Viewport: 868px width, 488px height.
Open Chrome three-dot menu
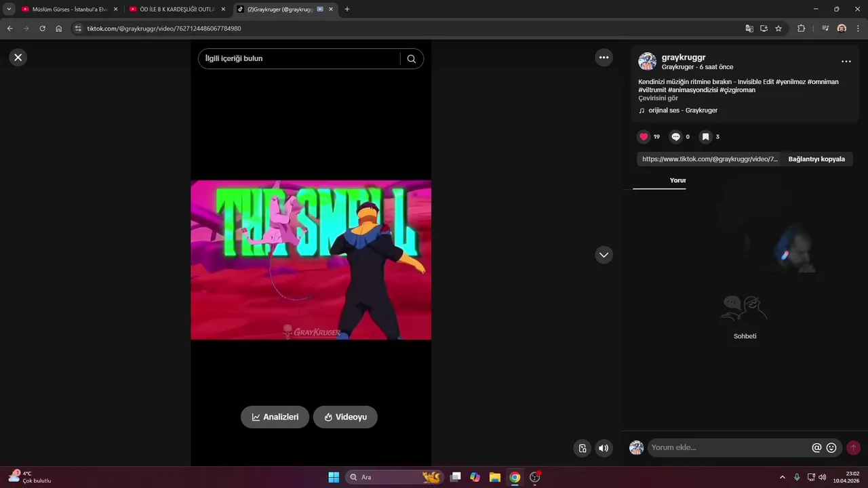click(x=859, y=28)
